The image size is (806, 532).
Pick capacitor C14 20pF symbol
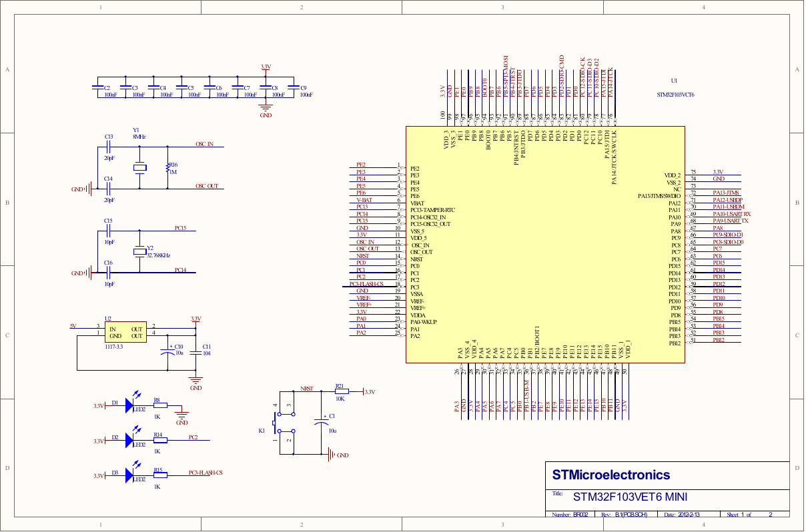[109, 189]
